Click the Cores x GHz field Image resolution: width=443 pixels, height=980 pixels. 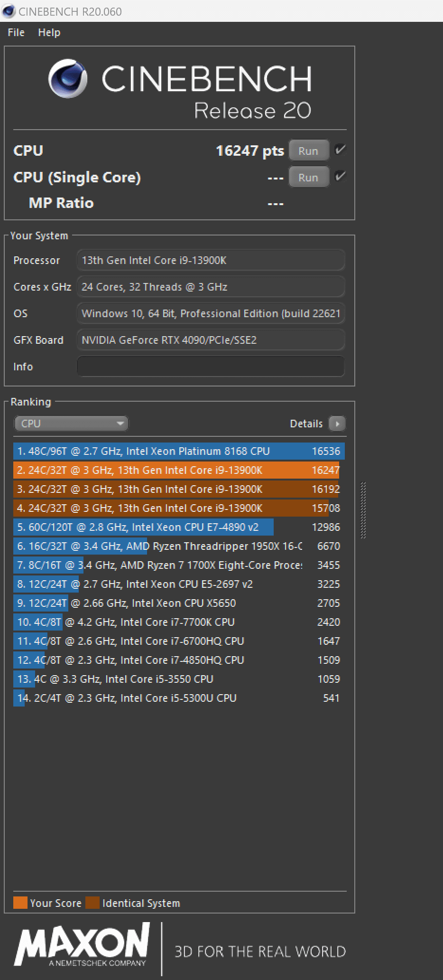(x=211, y=287)
